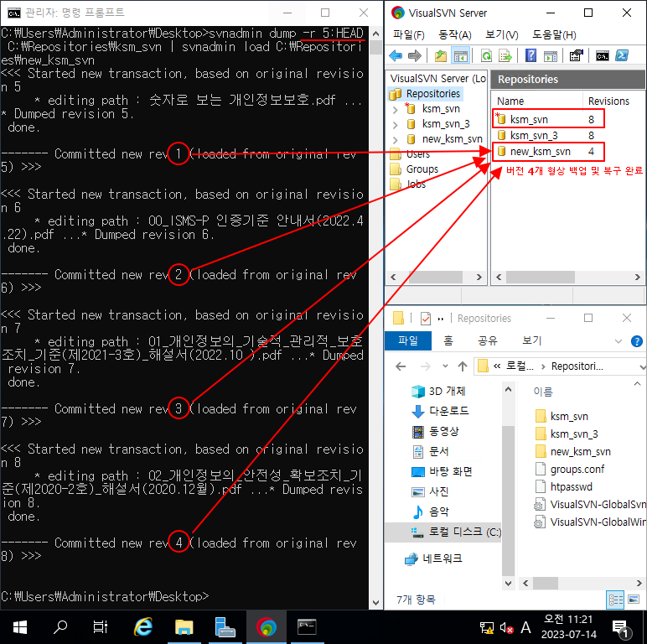
Task: Click the Properties icon in VisualSVN toolbar
Action: (576, 55)
